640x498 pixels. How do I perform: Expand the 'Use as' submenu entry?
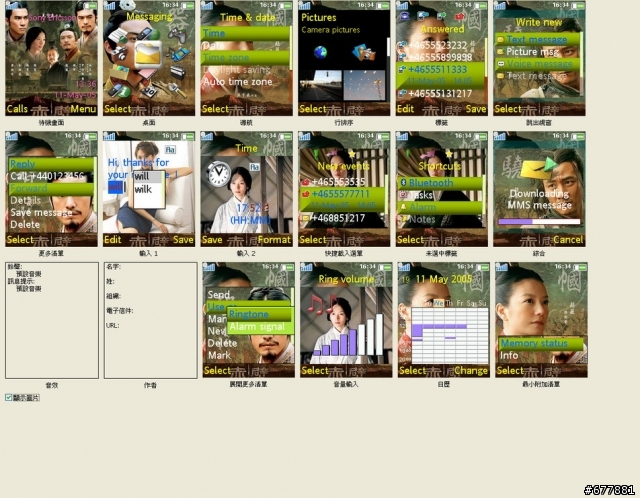tap(216, 307)
